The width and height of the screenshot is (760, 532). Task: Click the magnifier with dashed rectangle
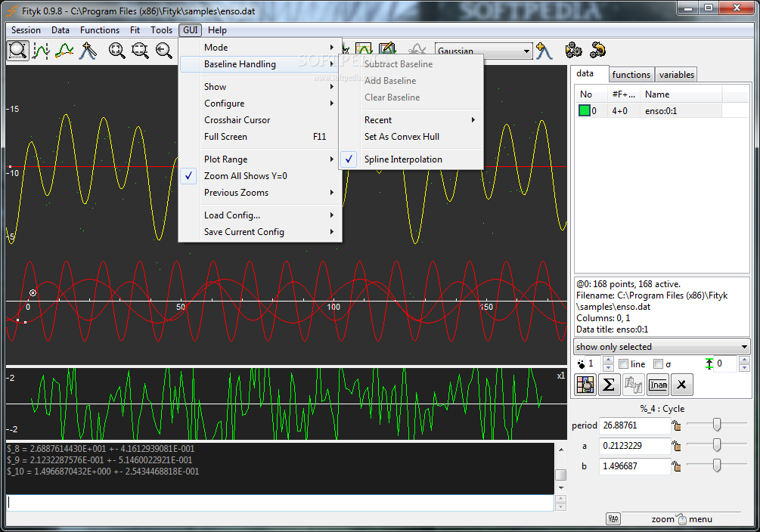point(141,51)
